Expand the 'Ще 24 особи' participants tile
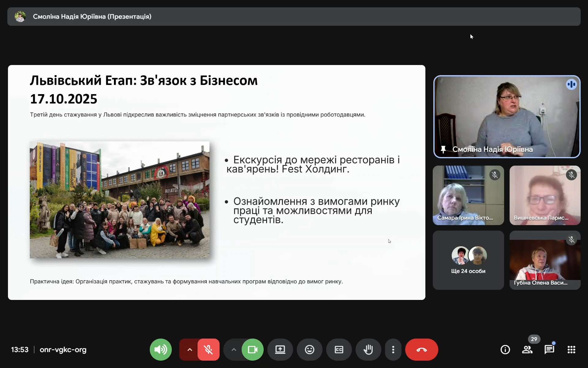The height and width of the screenshot is (368, 588). pos(468,260)
